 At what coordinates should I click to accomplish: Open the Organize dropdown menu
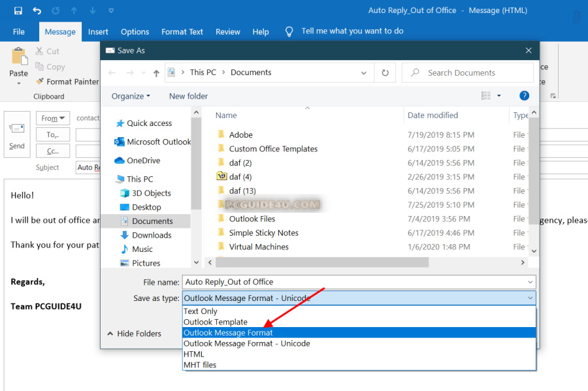click(x=131, y=96)
